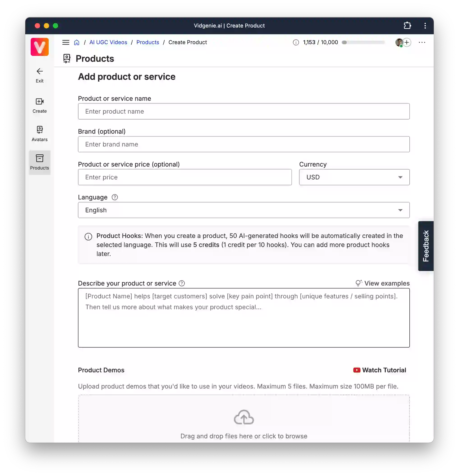Viewport: 459px width, 476px height.
Task: Click the Language help question icon
Action: coord(115,197)
